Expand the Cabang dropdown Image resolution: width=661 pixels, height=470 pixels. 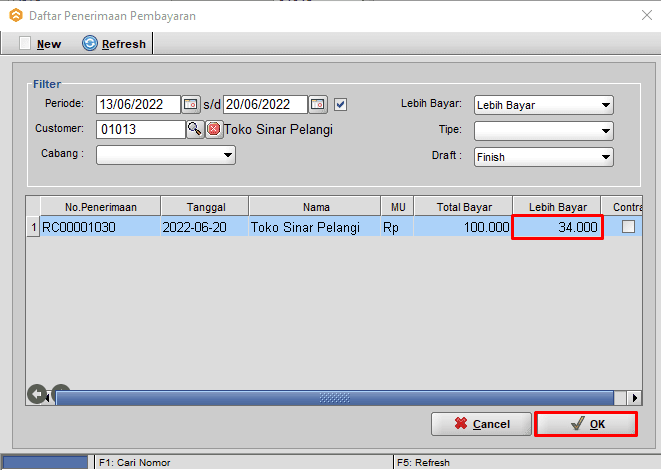[x=166, y=155]
